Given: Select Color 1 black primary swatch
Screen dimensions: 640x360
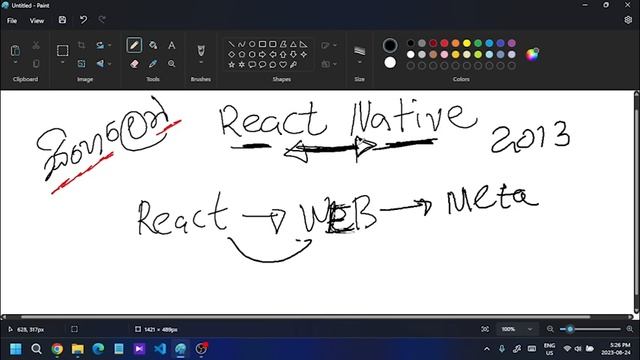Looking at the screenshot, I should tap(390, 45).
